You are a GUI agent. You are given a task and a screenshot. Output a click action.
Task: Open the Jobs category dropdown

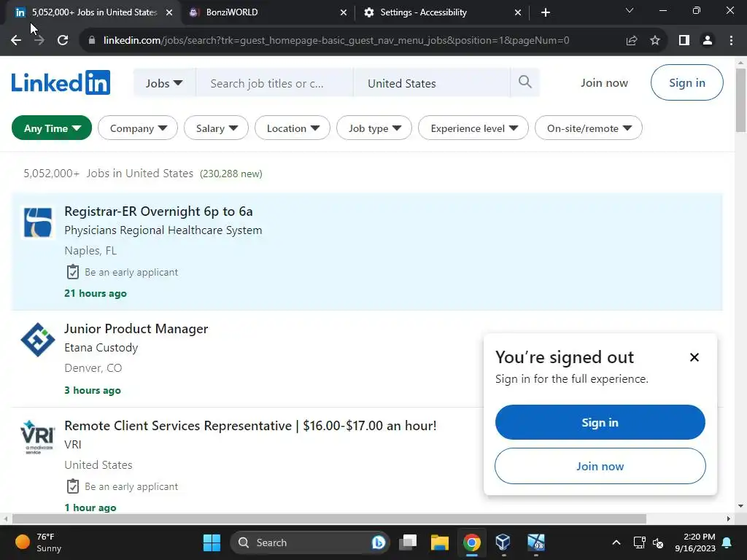tap(164, 83)
